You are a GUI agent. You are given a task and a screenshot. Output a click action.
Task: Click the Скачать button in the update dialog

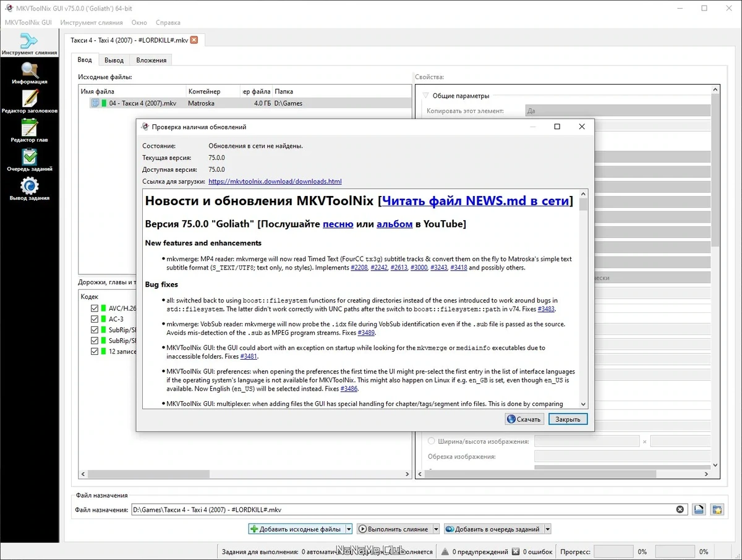point(524,419)
